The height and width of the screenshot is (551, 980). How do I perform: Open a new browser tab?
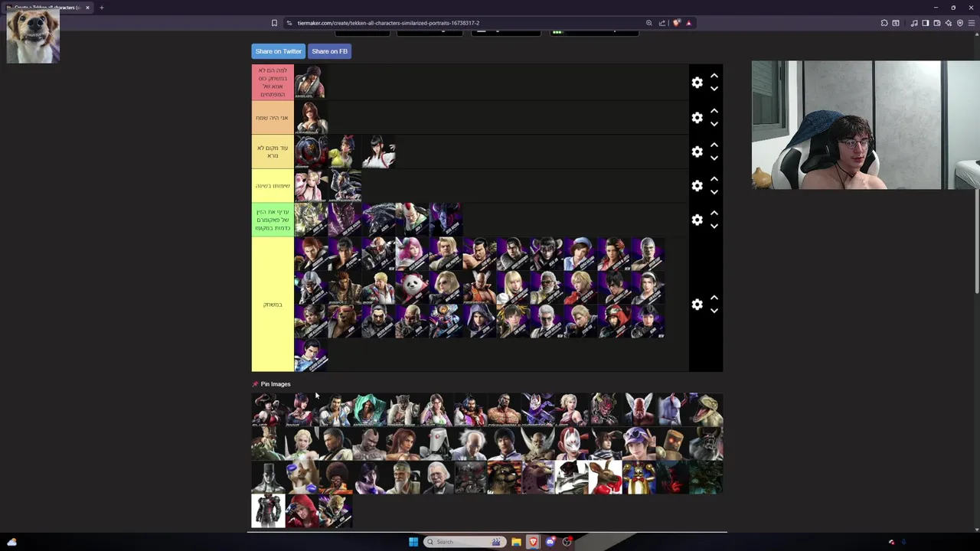101,8
